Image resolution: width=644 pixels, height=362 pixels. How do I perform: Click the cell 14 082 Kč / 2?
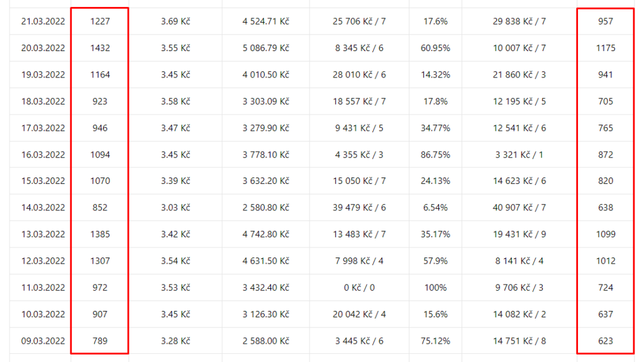click(519, 315)
